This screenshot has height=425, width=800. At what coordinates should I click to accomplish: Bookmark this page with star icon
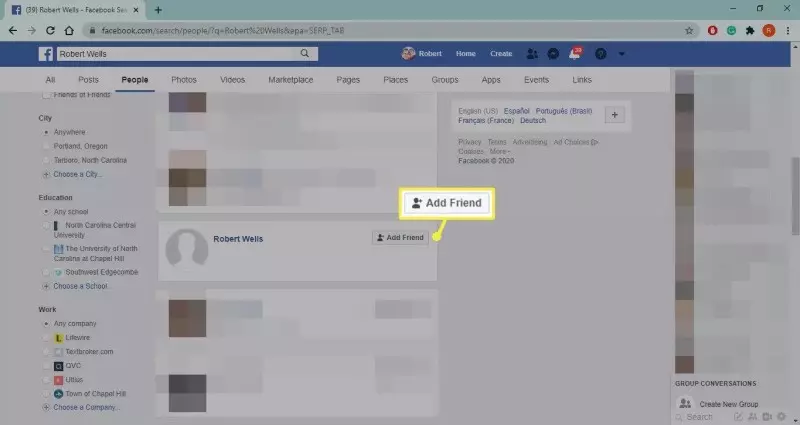pos(689,31)
